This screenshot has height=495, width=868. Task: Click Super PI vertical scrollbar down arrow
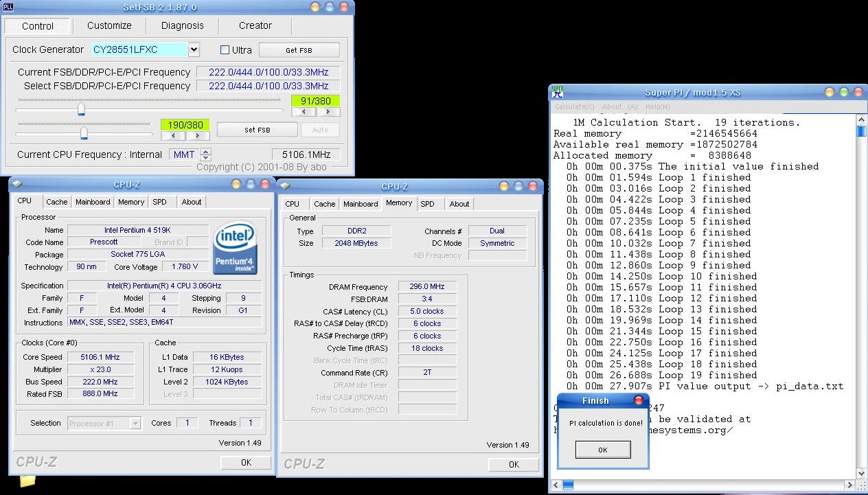coord(861,473)
